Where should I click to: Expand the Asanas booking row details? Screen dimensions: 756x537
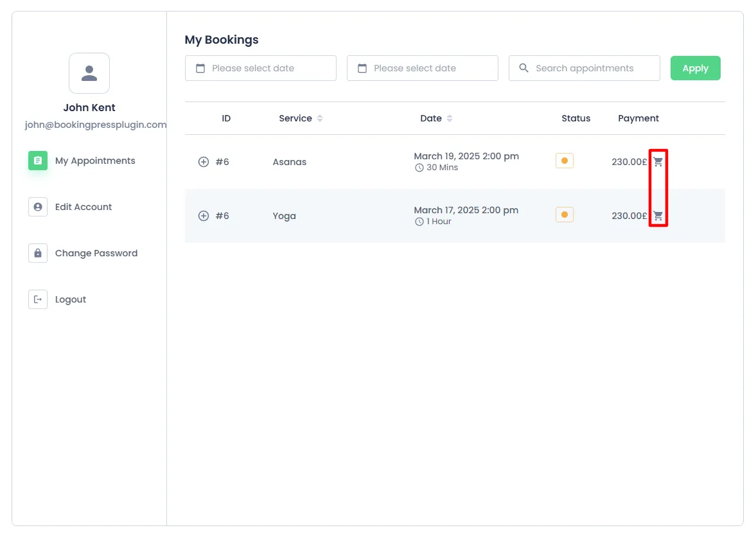(204, 162)
